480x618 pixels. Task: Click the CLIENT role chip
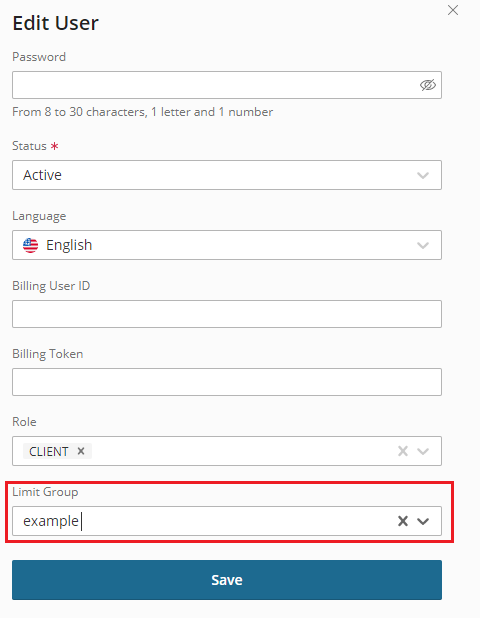48,451
